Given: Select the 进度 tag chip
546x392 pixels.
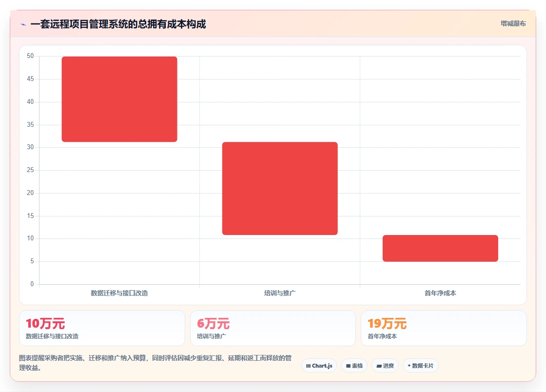Looking at the screenshot, I should tap(385, 366).
